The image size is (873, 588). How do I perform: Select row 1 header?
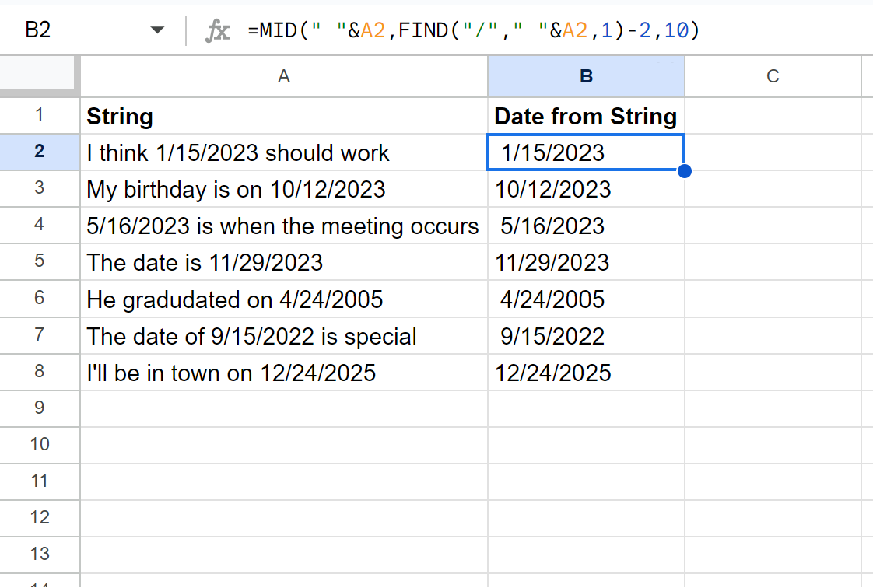tap(40, 115)
